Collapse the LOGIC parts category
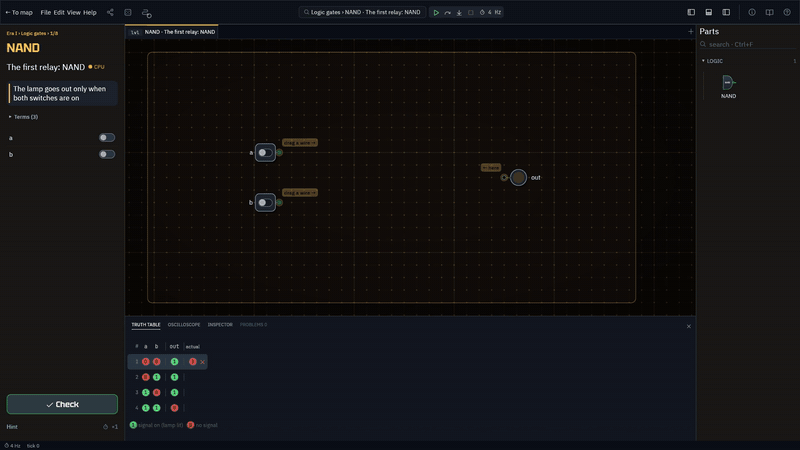 (712, 61)
